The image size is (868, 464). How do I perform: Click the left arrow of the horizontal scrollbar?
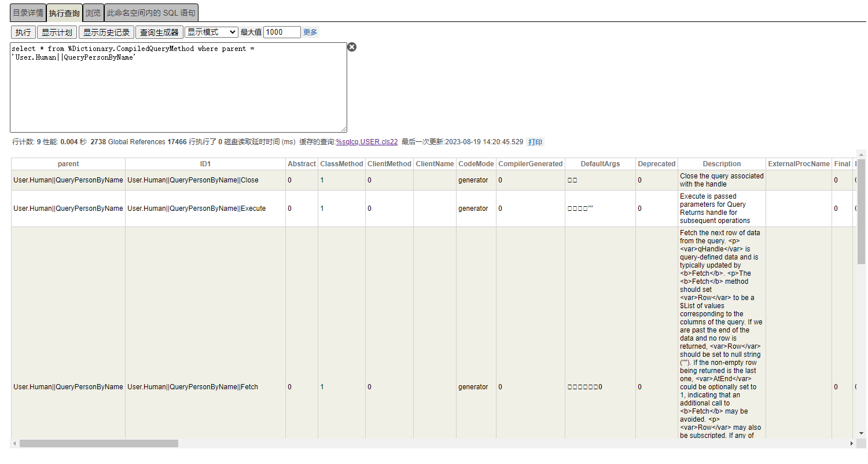pyautogui.click(x=14, y=444)
